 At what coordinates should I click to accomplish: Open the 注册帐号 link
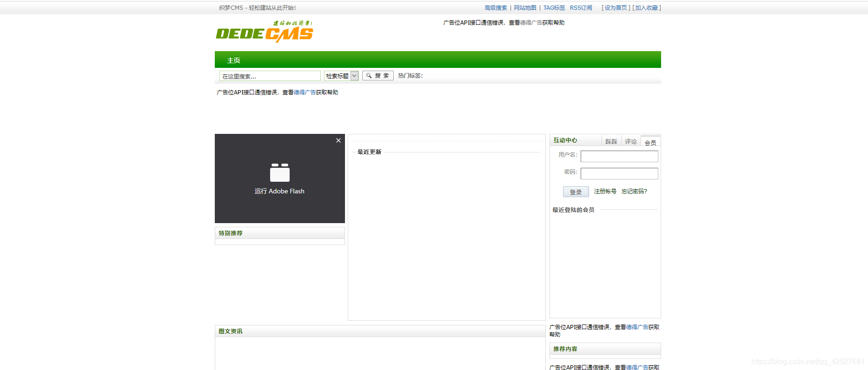coord(605,192)
